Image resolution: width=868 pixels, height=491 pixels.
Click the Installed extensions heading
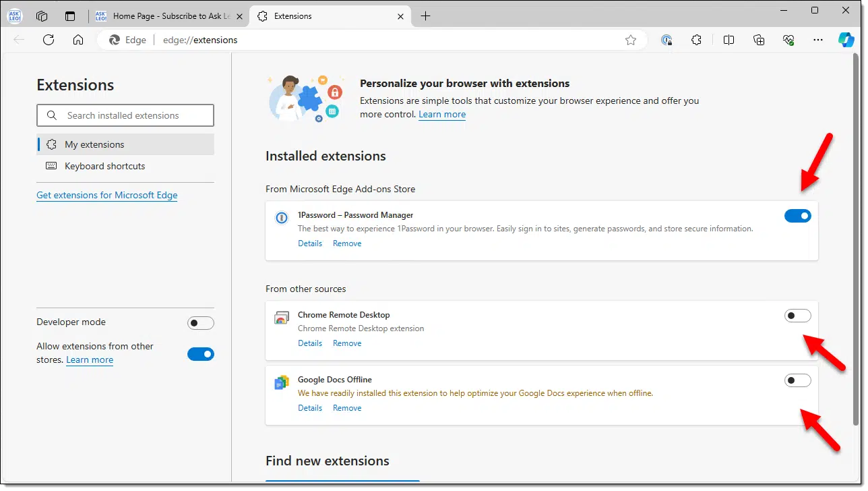click(325, 156)
